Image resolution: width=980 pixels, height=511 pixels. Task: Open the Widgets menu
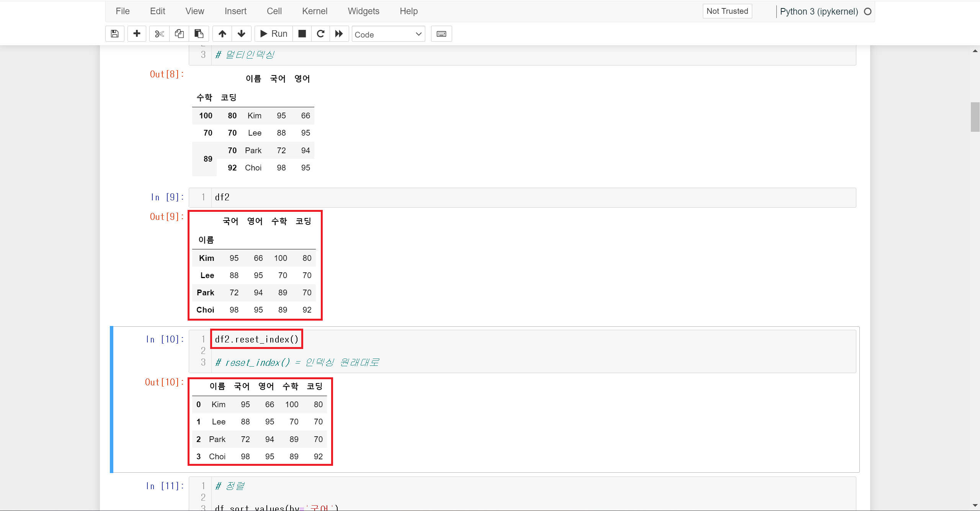coord(363,11)
